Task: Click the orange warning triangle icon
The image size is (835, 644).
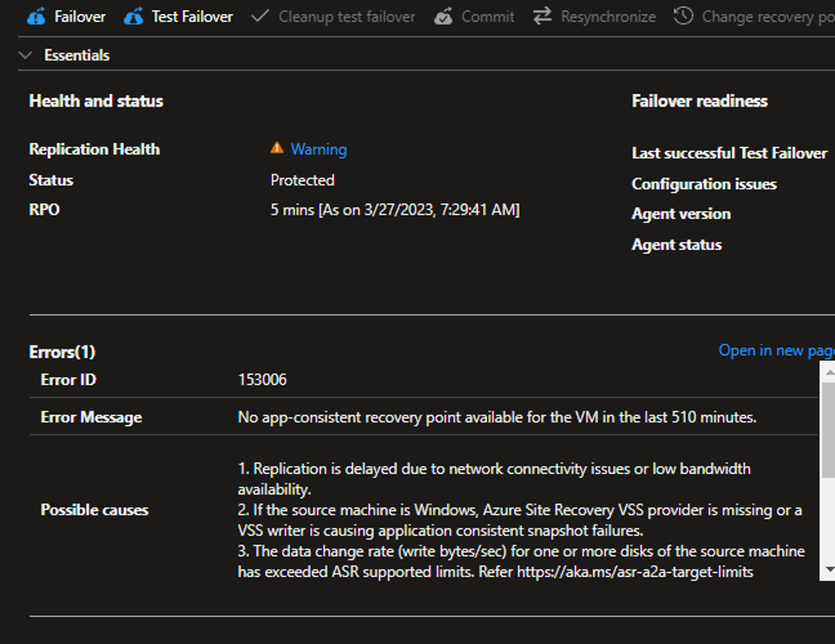Action: point(277,148)
